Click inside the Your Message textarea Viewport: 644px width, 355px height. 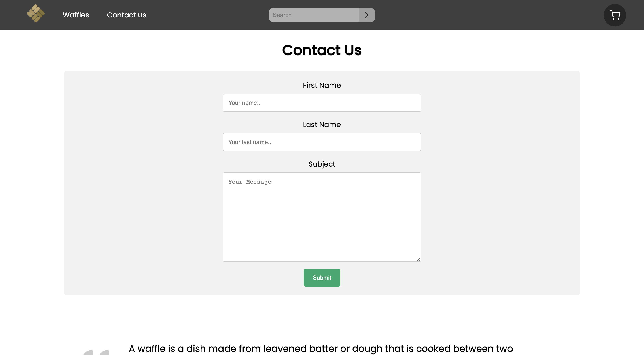pos(322,217)
